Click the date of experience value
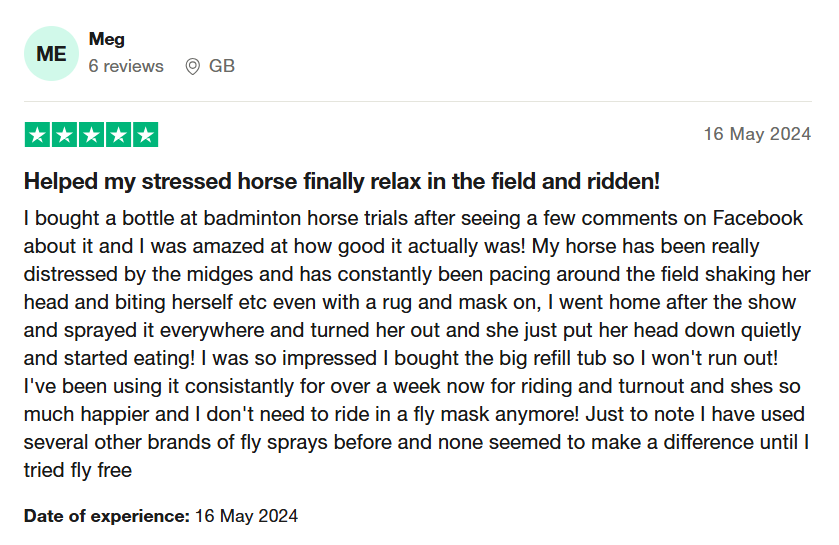839x545 pixels. pyautogui.click(x=246, y=516)
